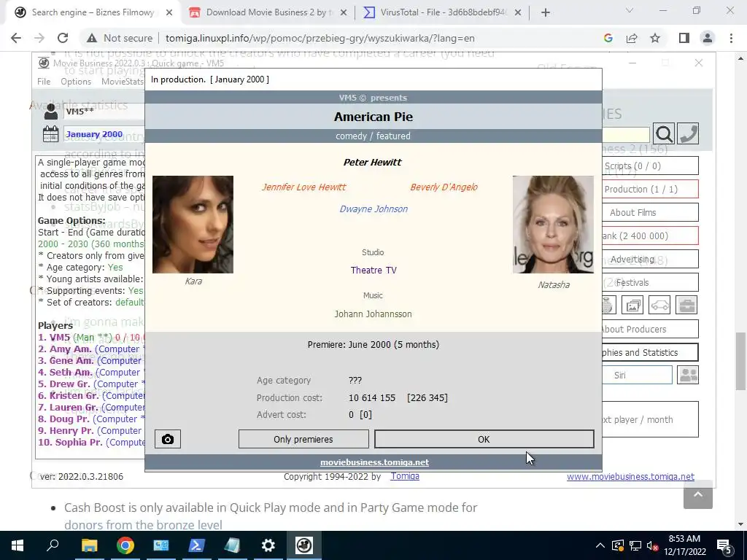Click the browser address bar URL
Viewport: 747px width, 560px height.
pyautogui.click(x=320, y=38)
